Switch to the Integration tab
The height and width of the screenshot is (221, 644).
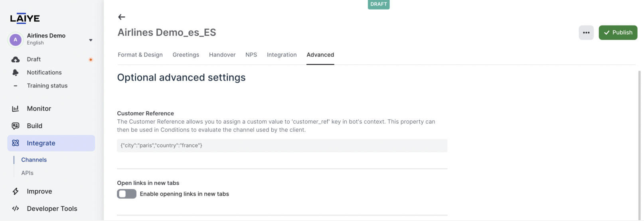pyautogui.click(x=282, y=55)
